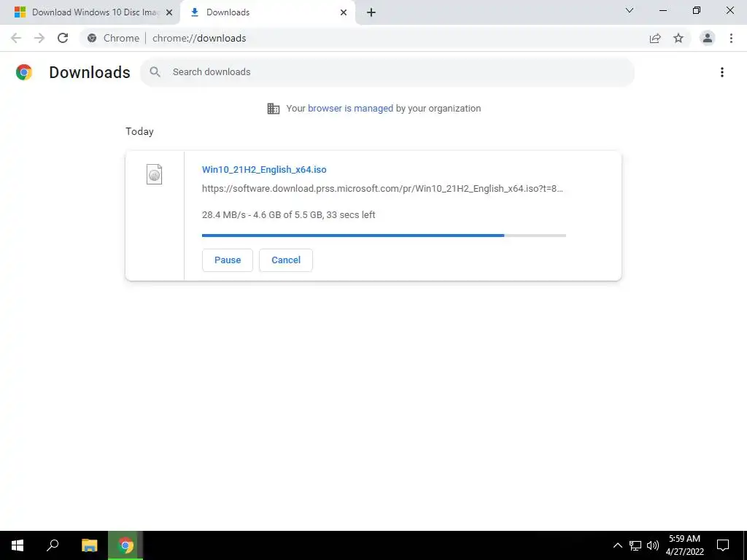Click the ISO file icon thumbnail
Viewport: 747px width, 560px height.
coord(155,174)
